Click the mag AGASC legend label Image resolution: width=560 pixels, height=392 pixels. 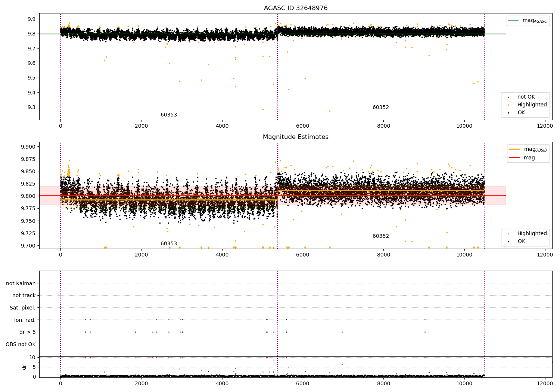tap(535, 21)
